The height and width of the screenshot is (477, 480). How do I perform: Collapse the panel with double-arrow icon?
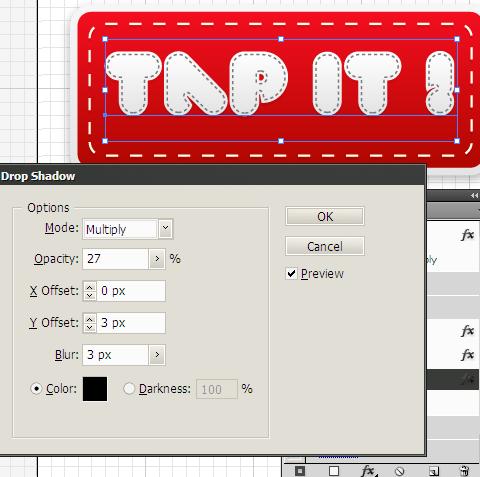474,195
